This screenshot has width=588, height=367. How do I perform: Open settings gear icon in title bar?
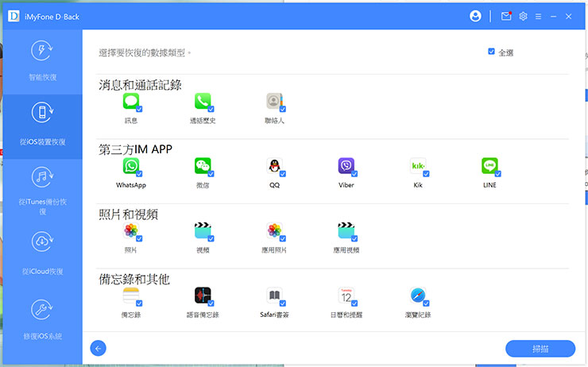point(523,16)
